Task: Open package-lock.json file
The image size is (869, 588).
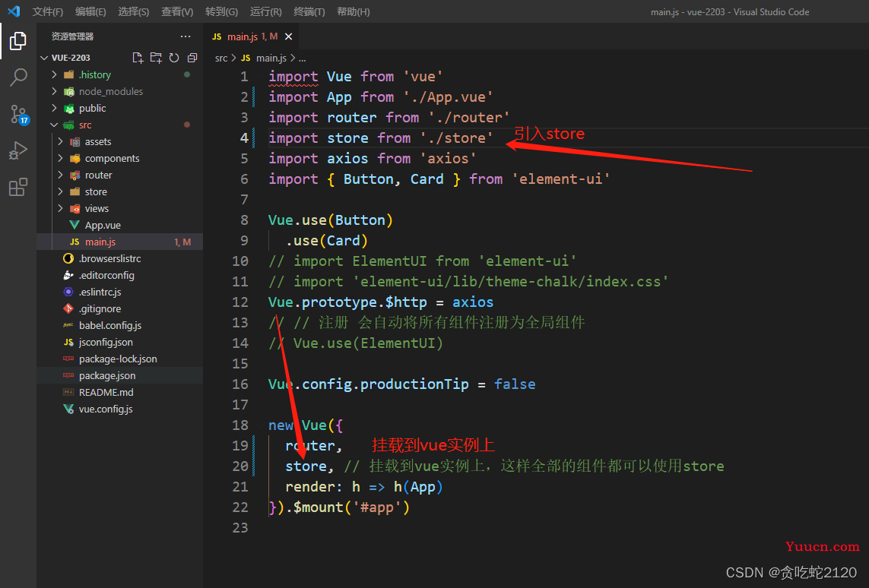Action: click(x=119, y=359)
